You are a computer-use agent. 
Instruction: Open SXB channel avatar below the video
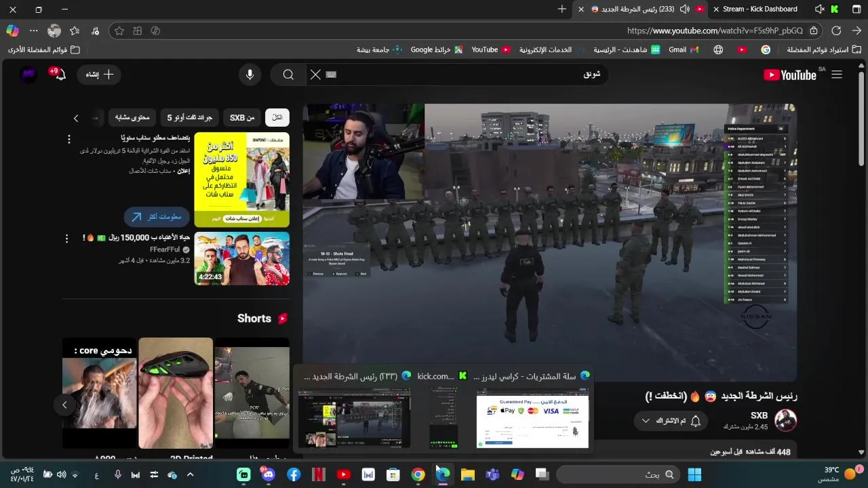[785, 420]
